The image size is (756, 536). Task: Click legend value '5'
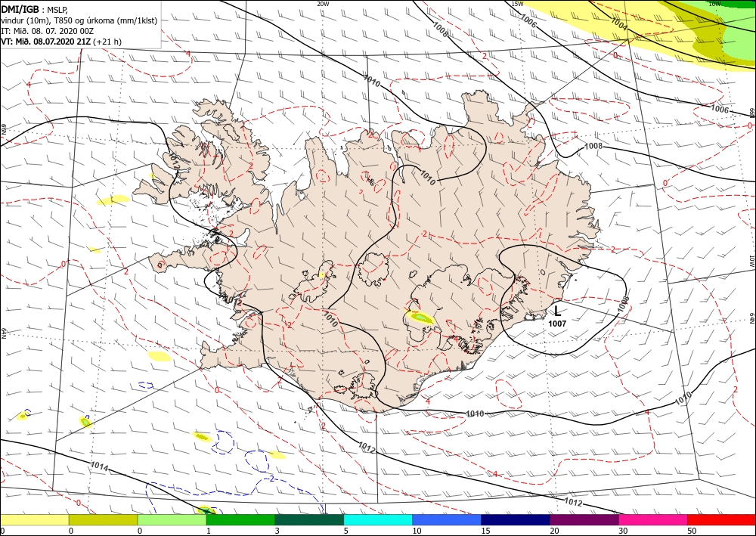pyautogui.click(x=346, y=531)
